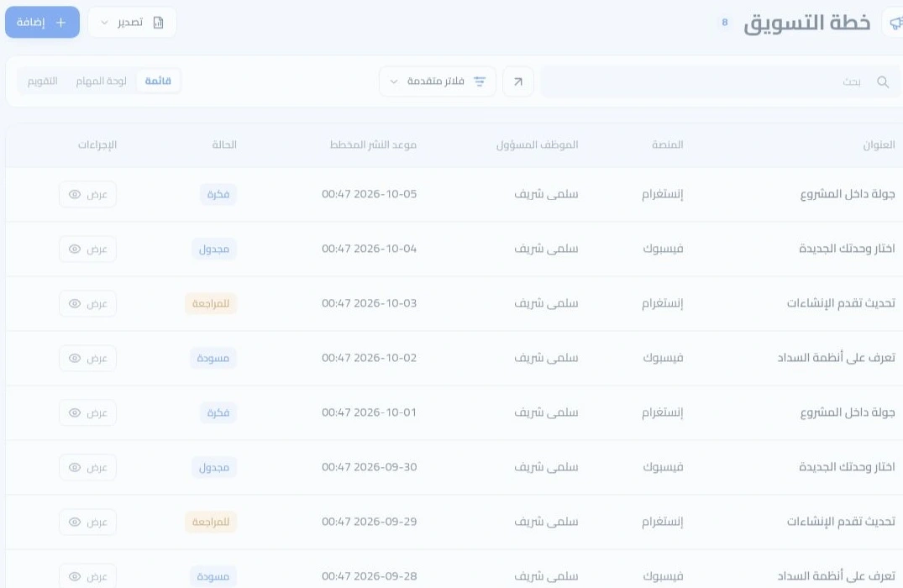Click the eye icon in 2026-09-29 row
The height and width of the screenshot is (588, 903).
click(x=75, y=522)
